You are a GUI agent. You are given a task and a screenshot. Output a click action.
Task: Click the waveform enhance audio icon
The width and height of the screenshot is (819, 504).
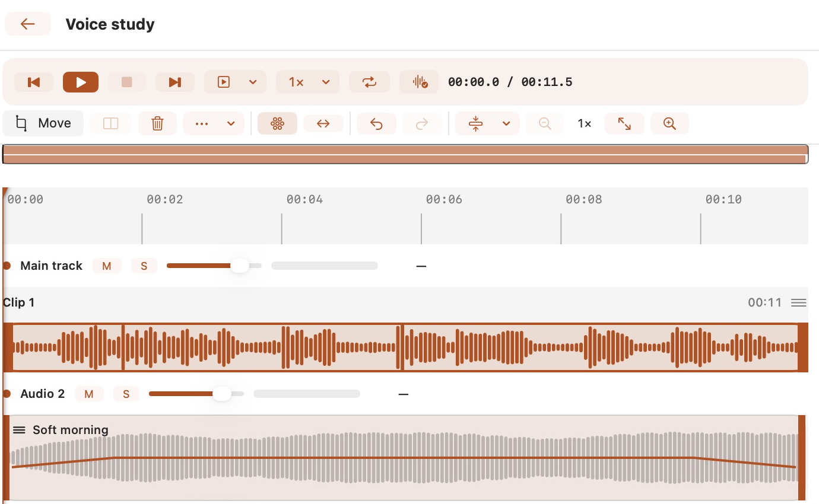tap(420, 82)
